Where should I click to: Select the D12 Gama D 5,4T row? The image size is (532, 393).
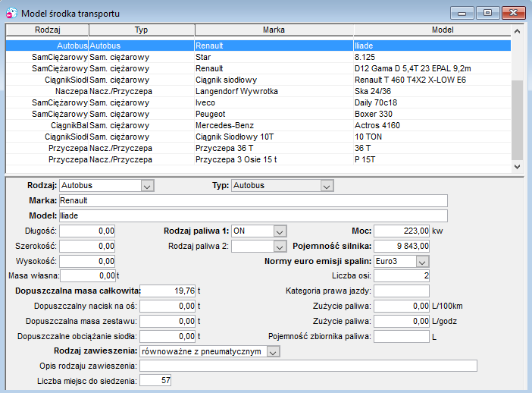(x=258, y=68)
